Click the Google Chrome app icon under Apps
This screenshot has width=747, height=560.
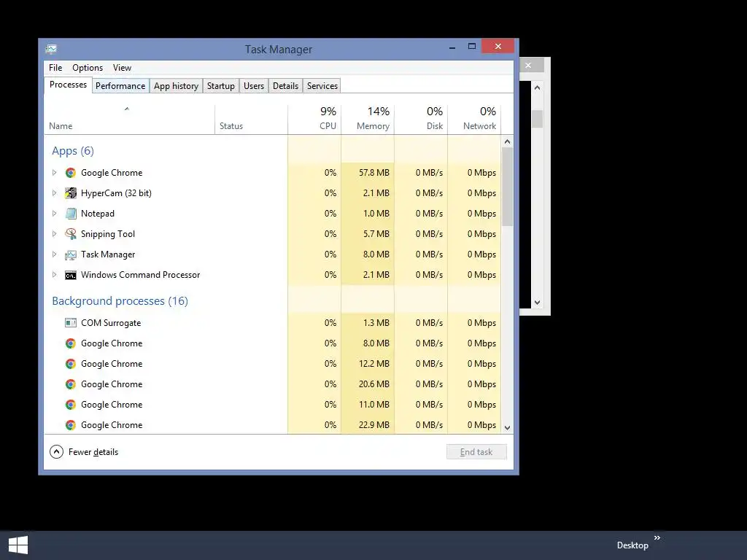(71, 173)
